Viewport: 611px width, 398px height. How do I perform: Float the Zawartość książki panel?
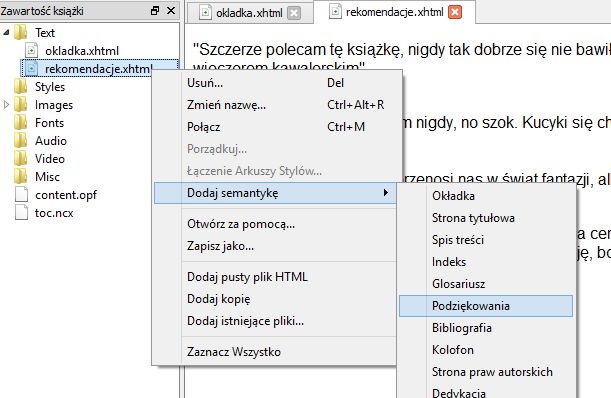(155, 11)
